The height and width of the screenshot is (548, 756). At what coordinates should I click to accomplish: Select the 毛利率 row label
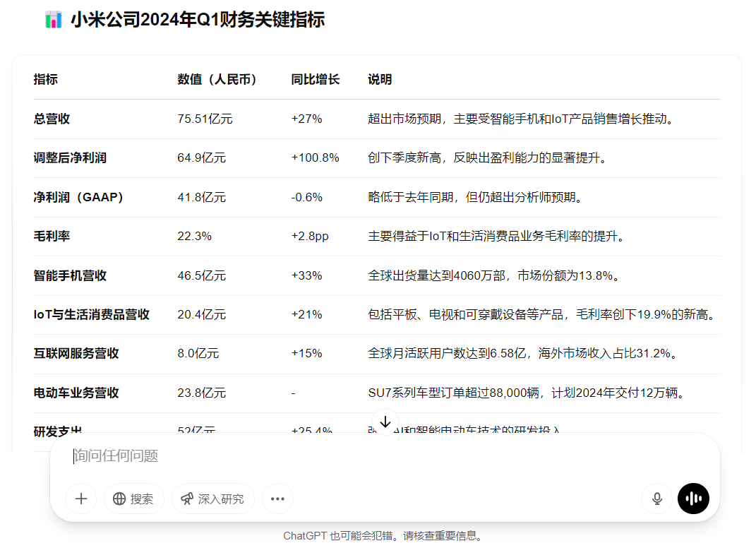point(52,237)
